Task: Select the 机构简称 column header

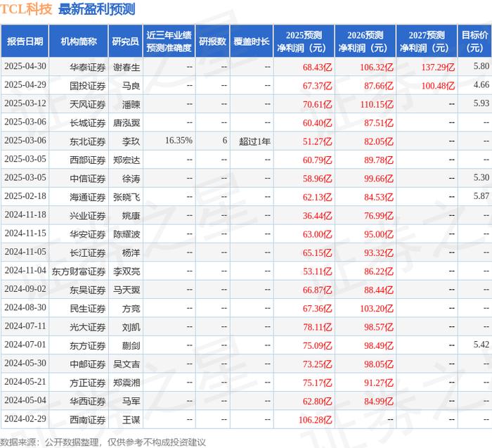Action: pyautogui.click(x=79, y=41)
